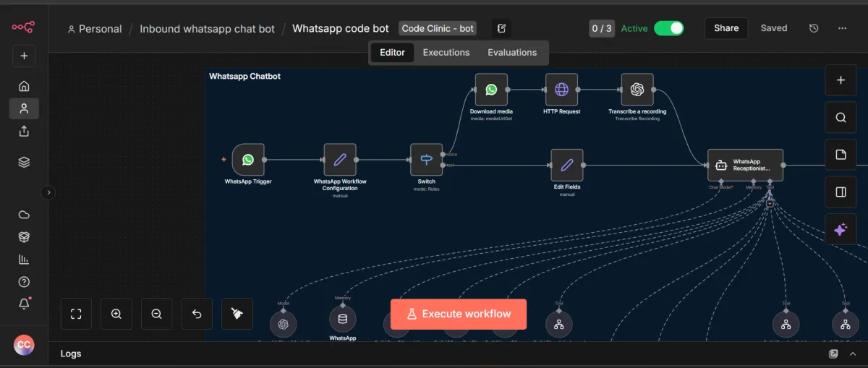Click the 0 / 3 counter badge
This screenshot has height=368, width=868.
[x=602, y=29]
